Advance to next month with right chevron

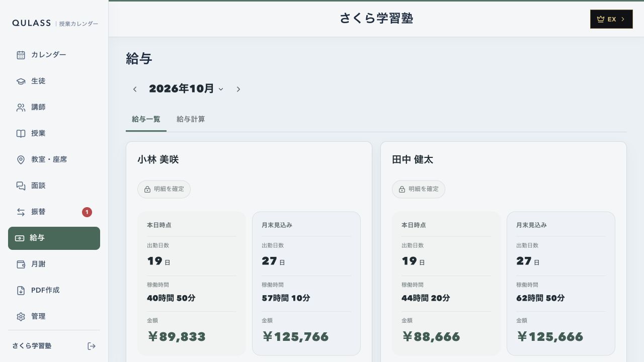(238, 89)
